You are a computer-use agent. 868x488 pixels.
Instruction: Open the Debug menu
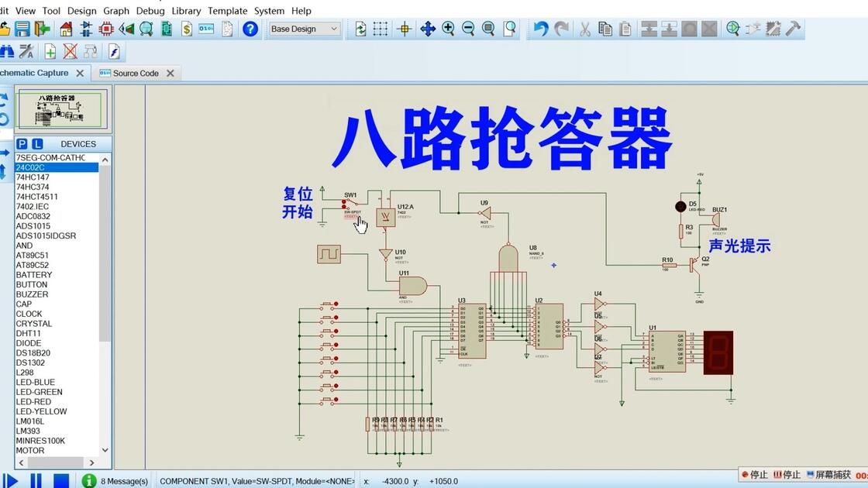(x=150, y=11)
